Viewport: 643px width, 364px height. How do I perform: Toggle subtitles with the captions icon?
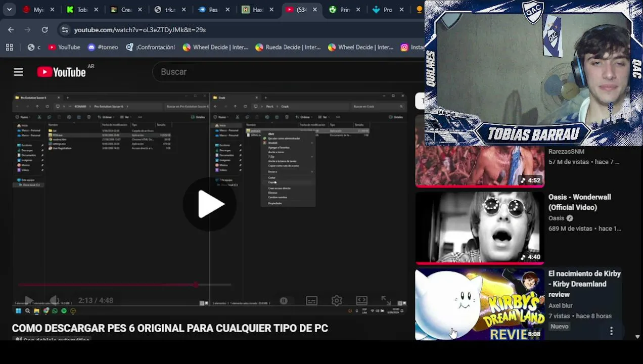[311, 300]
